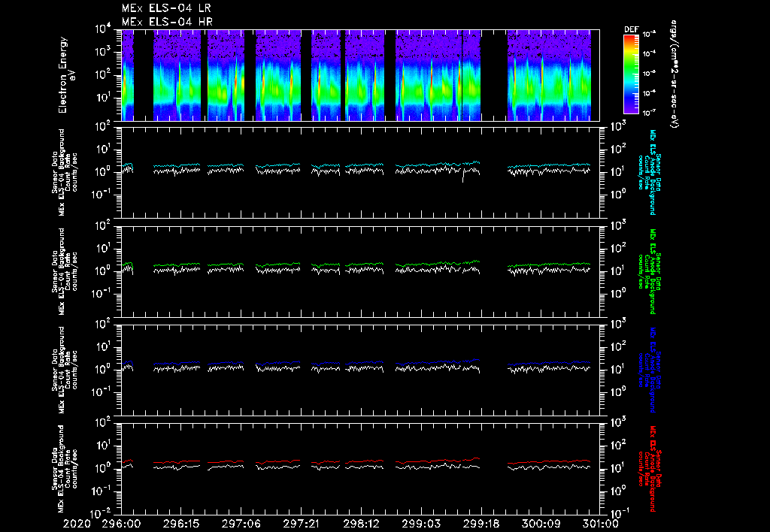Select the left axis label of the cyan panel
This screenshot has width=770, height=532.
[65, 172]
